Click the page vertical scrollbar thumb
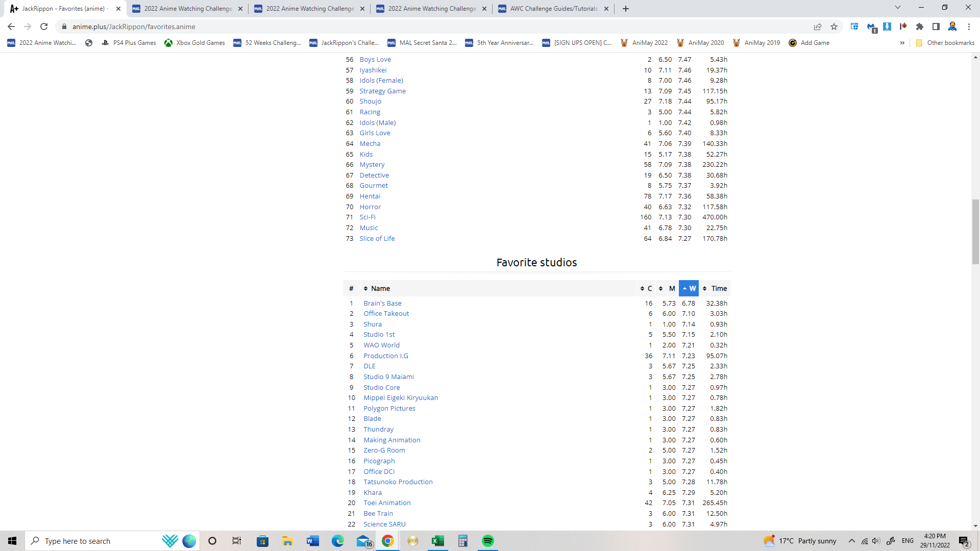980x551 pixels. 975,232
